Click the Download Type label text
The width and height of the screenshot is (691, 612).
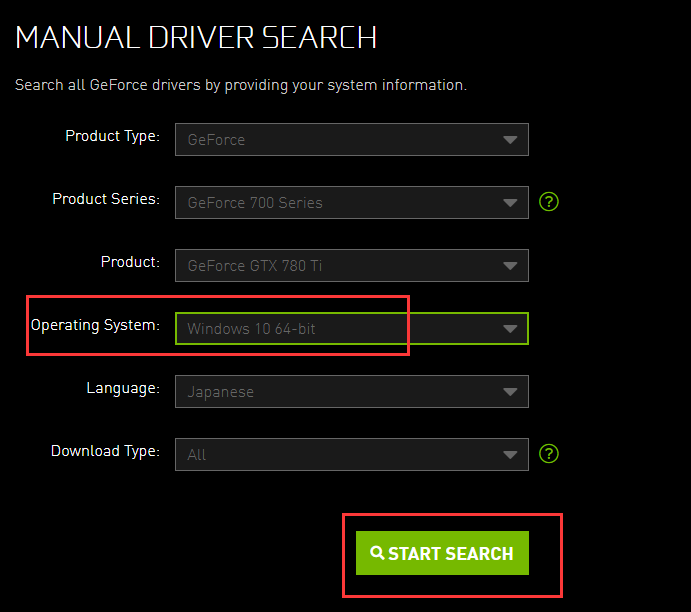click(105, 452)
